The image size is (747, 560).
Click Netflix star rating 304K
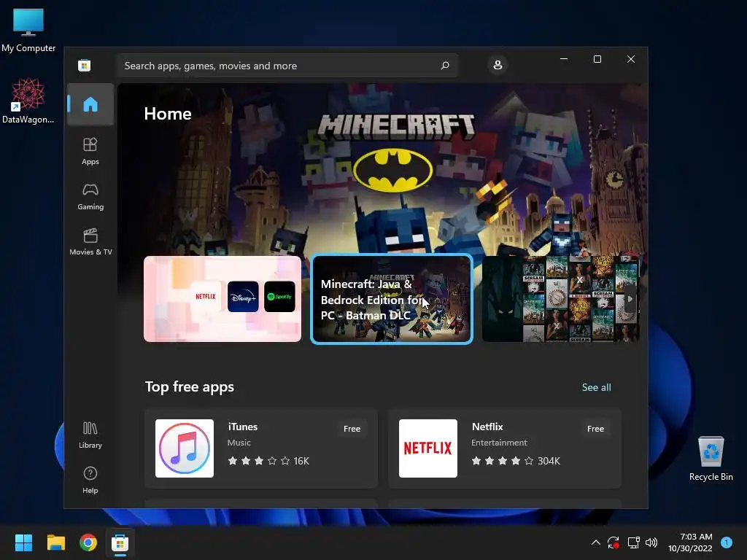click(x=516, y=461)
